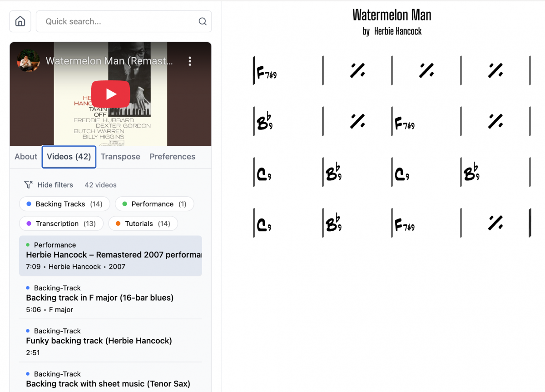Toggle the Backing Tracks filter chip
The width and height of the screenshot is (545, 392).
(x=64, y=204)
